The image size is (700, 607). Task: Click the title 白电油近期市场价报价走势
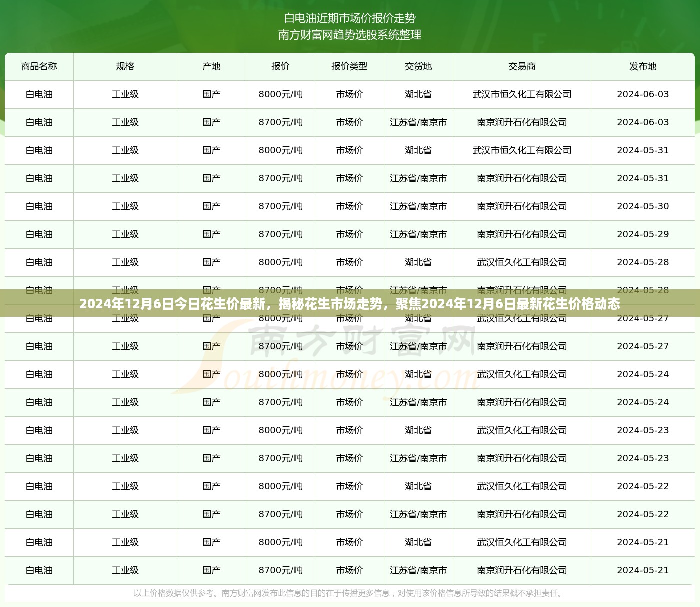click(x=350, y=18)
